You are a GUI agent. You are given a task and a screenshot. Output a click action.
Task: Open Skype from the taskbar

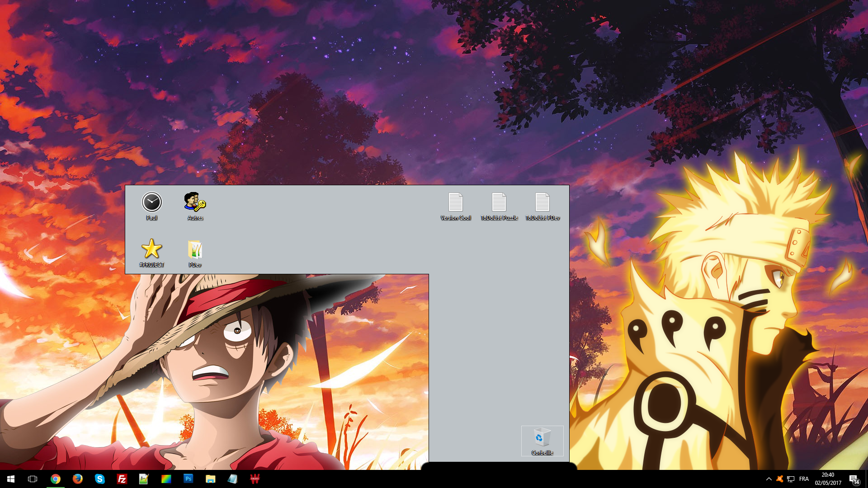pyautogui.click(x=99, y=479)
